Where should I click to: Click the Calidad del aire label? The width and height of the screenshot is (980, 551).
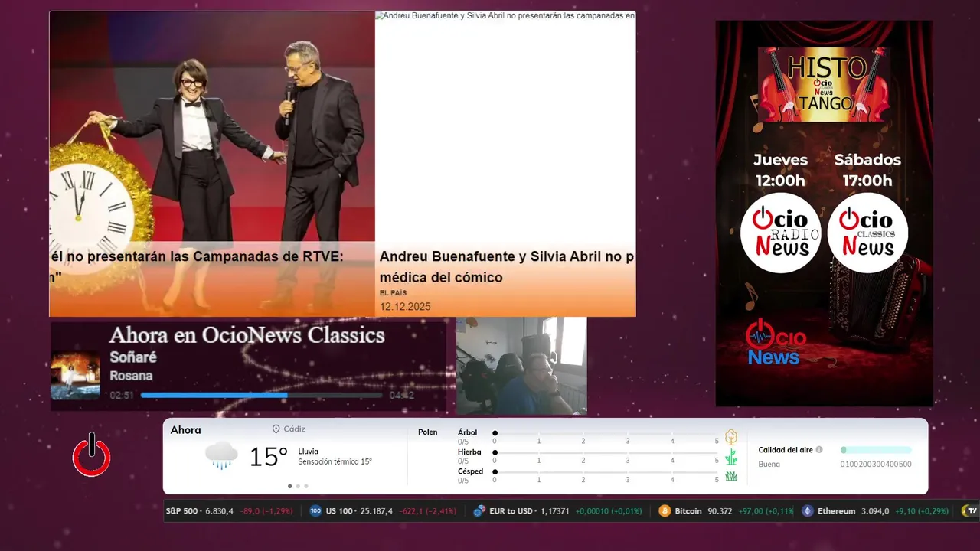point(786,450)
